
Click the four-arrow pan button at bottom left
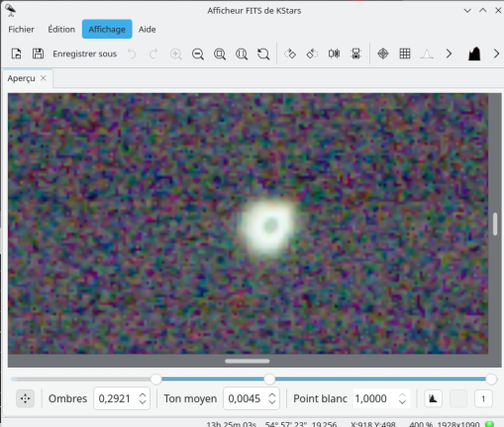25,398
